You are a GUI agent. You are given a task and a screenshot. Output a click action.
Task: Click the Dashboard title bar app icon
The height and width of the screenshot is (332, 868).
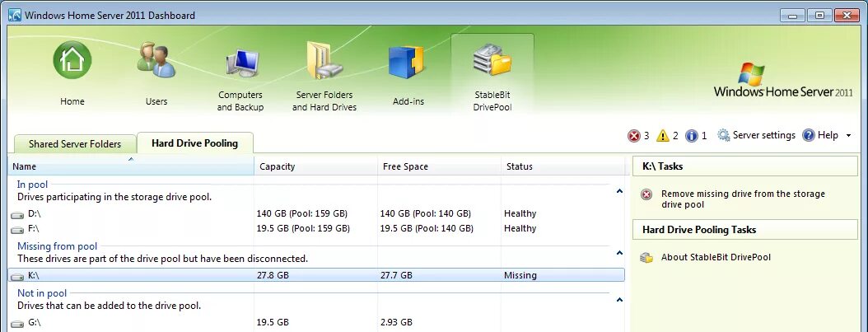click(15, 16)
